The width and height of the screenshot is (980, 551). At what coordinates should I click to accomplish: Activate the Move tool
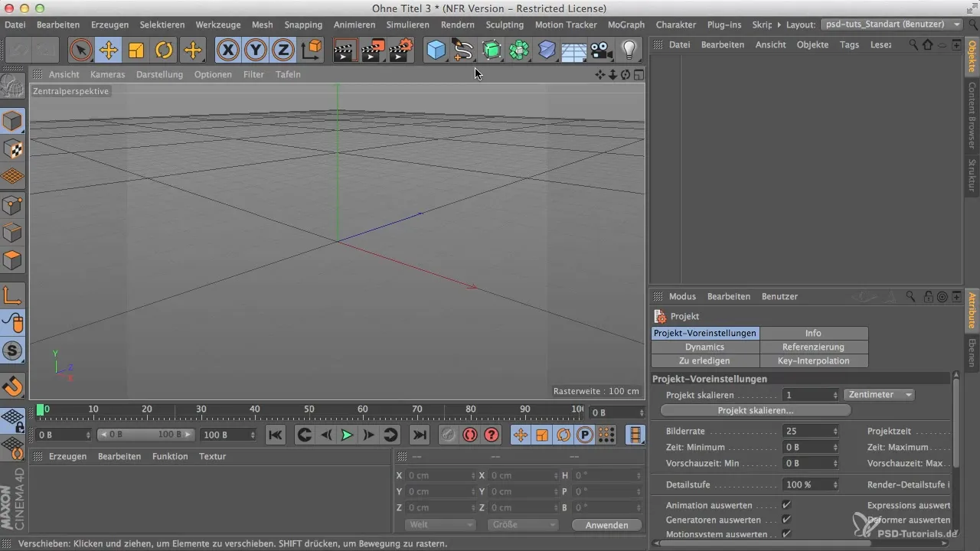(108, 51)
